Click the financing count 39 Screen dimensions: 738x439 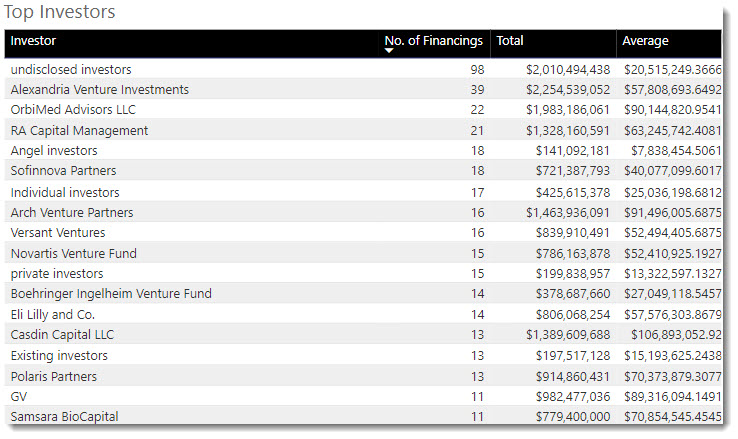(x=477, y=90)
